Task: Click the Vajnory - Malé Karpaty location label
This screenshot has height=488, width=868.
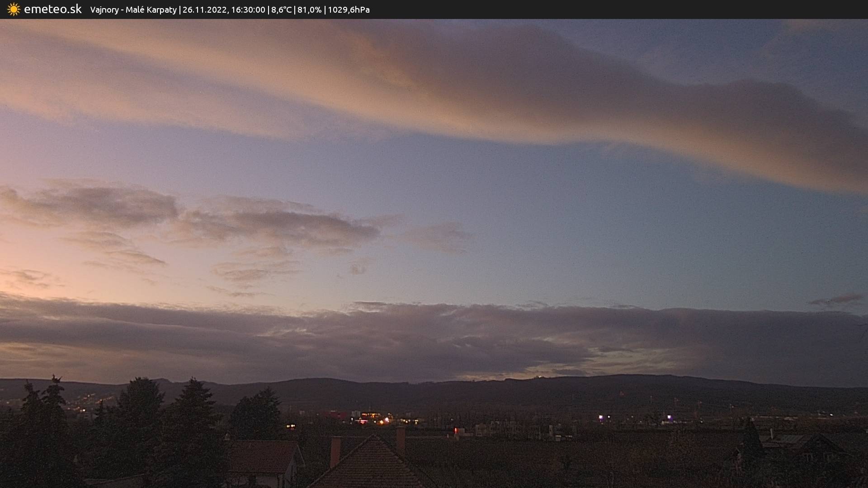Action: coord(133,10)
